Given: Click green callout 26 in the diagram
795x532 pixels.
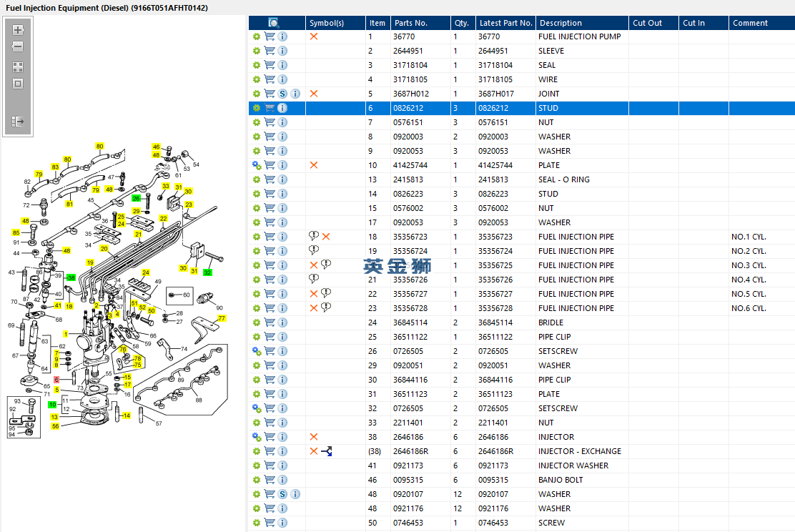Looking at the screenshot, I should pyautogui.click(x=136, y=198).
